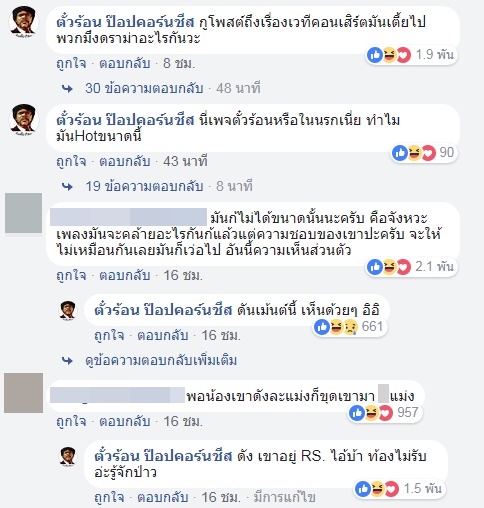Click the reply arrow beside 19 ข้อความตอบกลับ
484x508 pixels.
pos(67,187)
